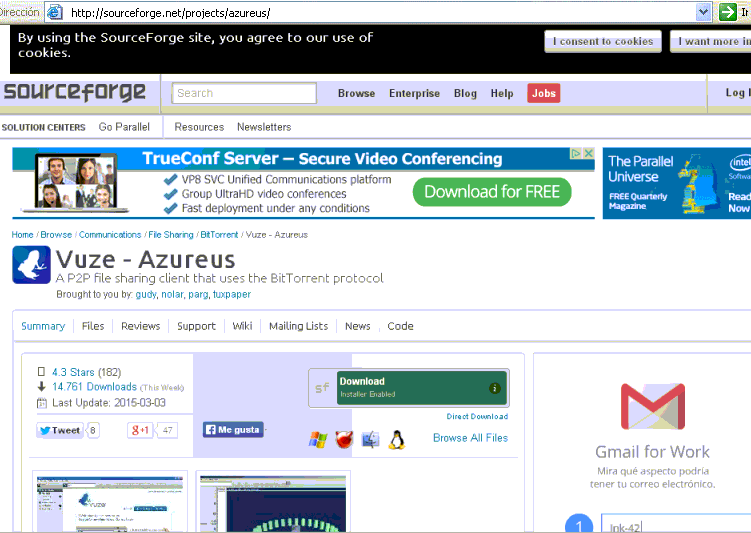Open the address bar URL dropdown
Image resolution: width=751 pixels, height=533 pixels.
tap(703, 12)
